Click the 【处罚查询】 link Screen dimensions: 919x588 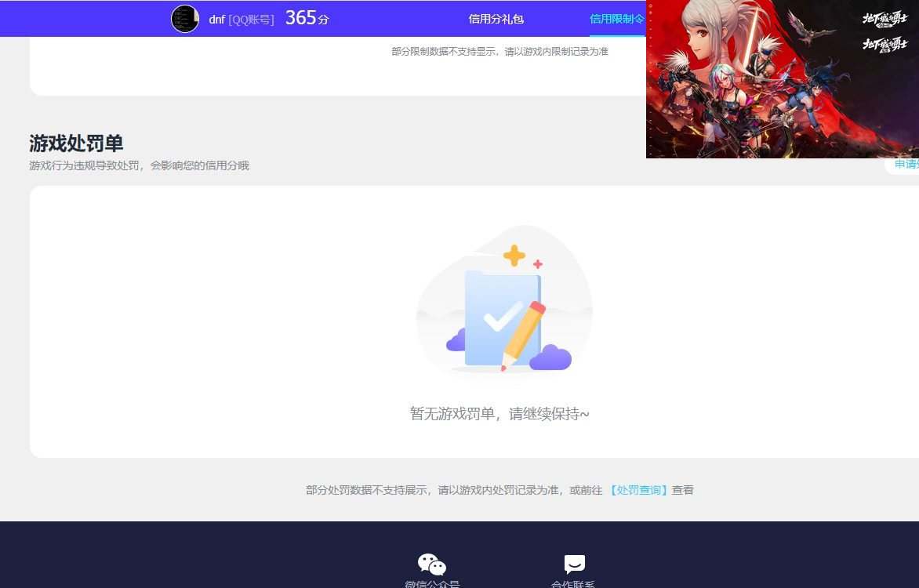point(638,490)
